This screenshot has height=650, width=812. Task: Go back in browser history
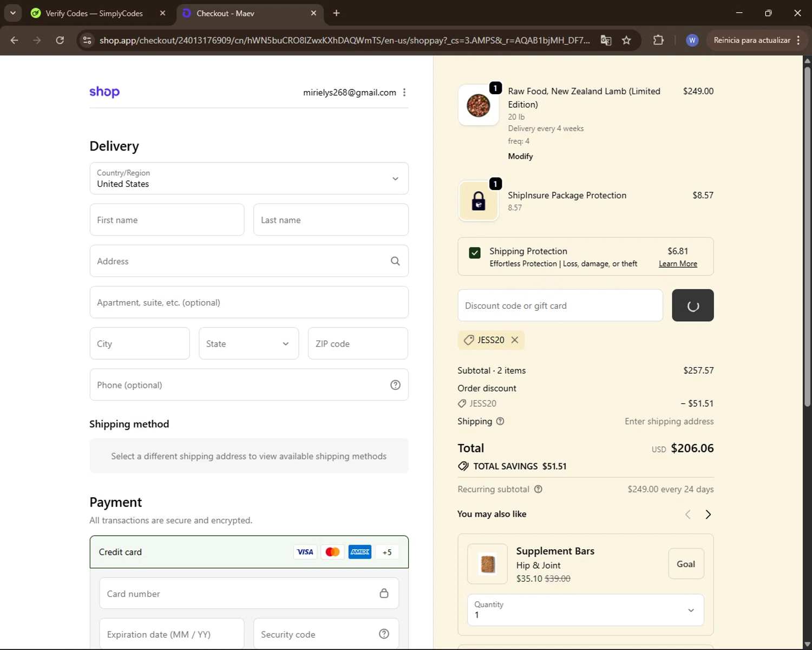pos(15,40)
